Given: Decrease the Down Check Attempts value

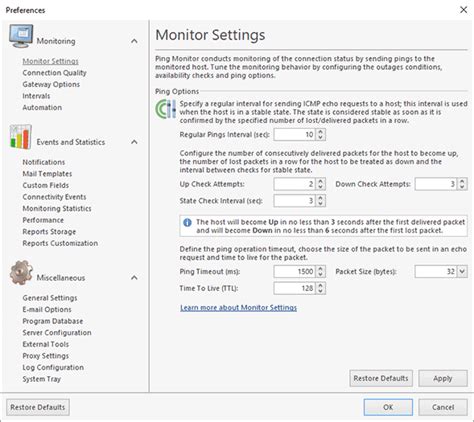Looking at the screenshot, I should click(462, 187).
